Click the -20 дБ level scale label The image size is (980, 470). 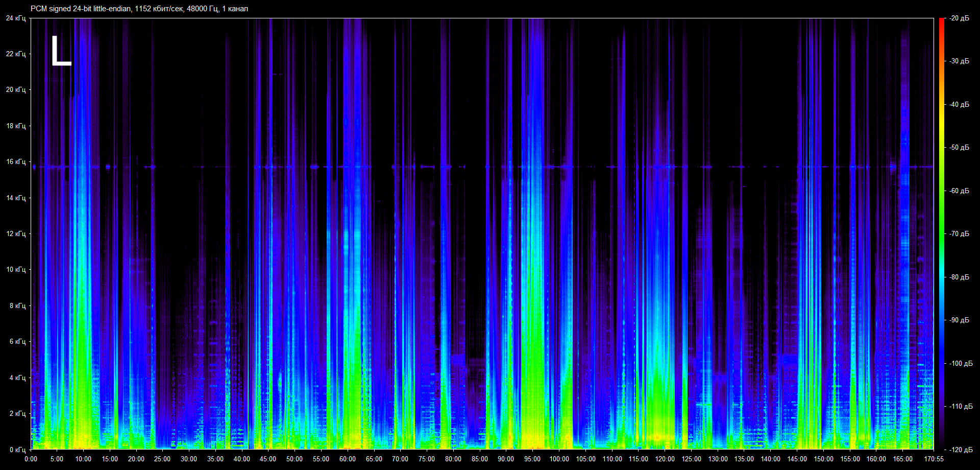tap(959, 18)
